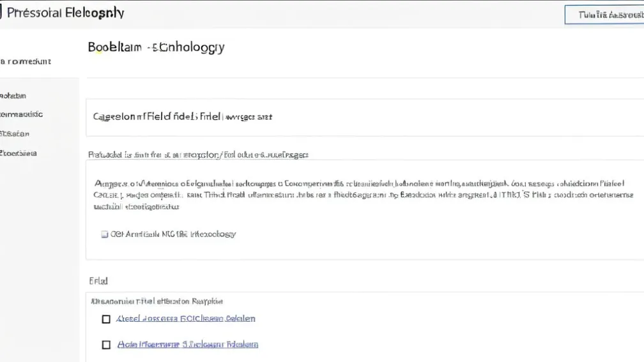Go to the 'ermadiic' sidebar section
The height and width of the screenshot is (362, 644).
(22, 115)
